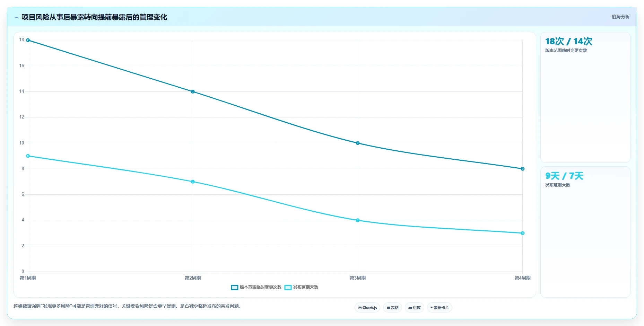Click the dark line end point at value 8
644x326 pixels.
[523, 169]
